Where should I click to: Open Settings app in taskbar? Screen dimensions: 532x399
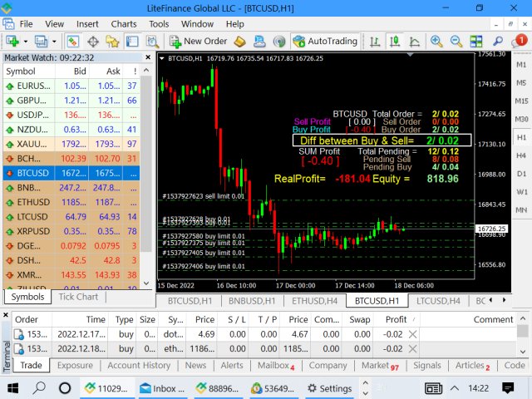pyautogui.click(x=330, y=388)
